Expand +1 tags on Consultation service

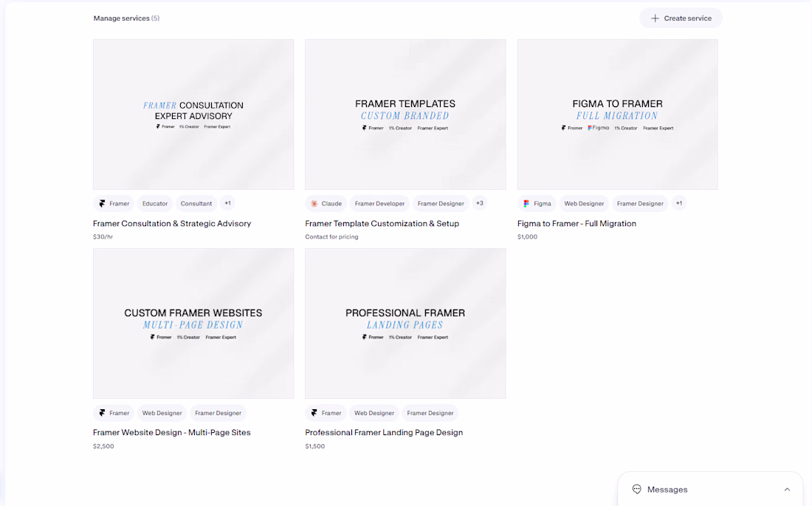(x=227, y=203)
